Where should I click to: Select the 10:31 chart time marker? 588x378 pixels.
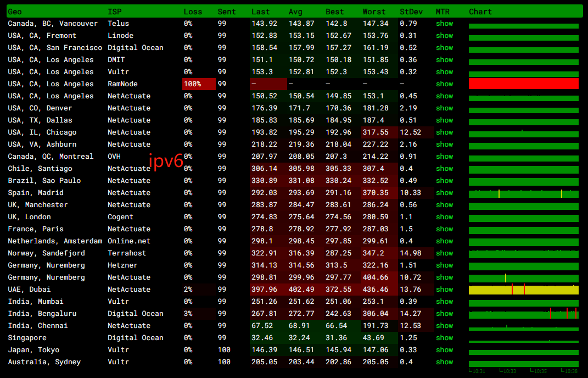click(x=478, y=371)
